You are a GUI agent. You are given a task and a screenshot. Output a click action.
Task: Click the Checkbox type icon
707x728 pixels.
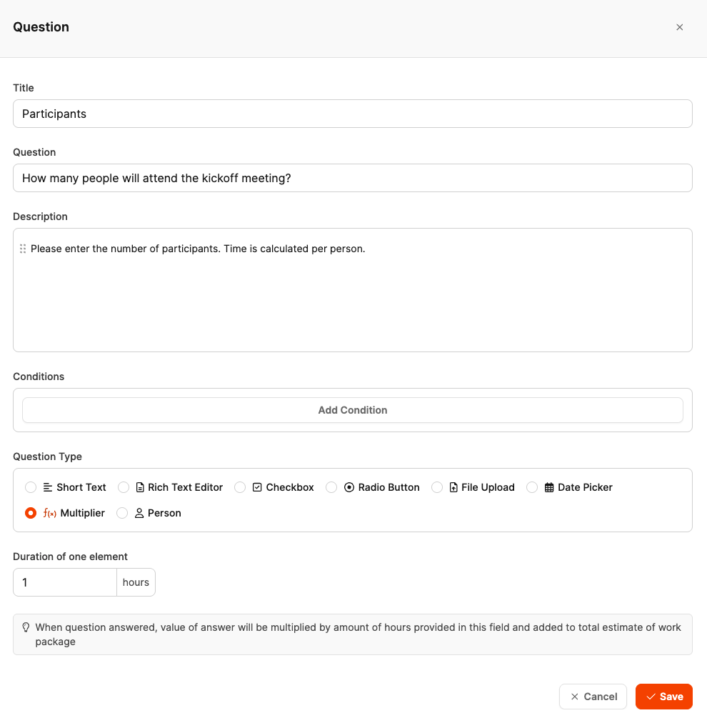coord(257,487)
